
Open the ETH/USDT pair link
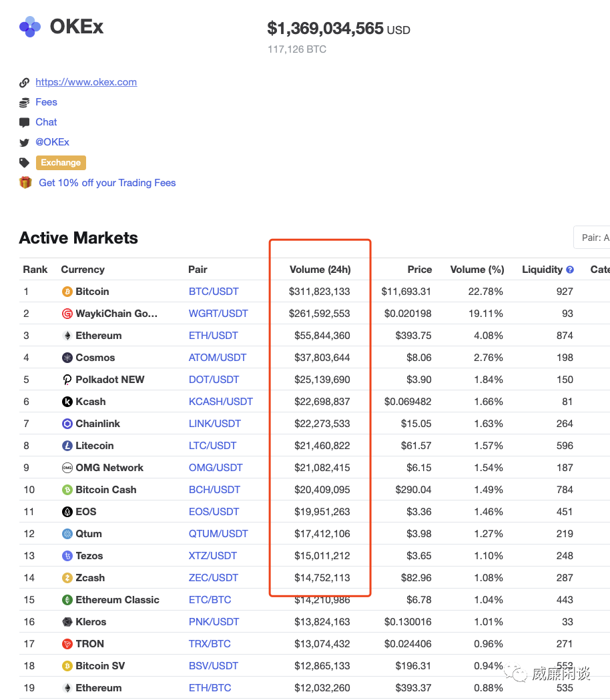click(x=214, y=336)
